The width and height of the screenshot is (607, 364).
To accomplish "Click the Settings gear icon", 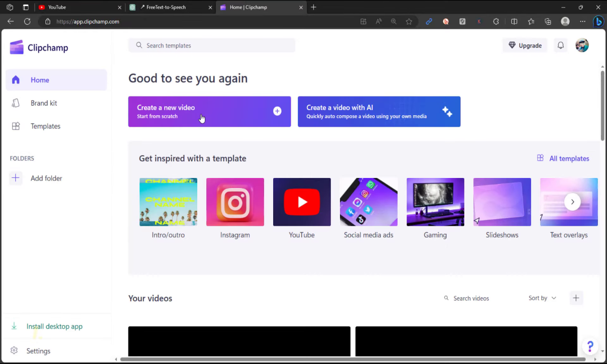I will [x=14, y=351].
